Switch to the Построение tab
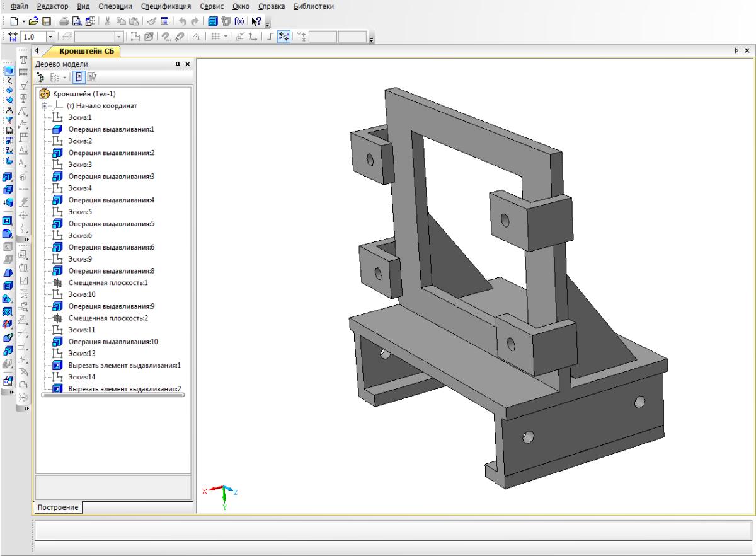This screenshot has height=556, width=756. (57, 507)
